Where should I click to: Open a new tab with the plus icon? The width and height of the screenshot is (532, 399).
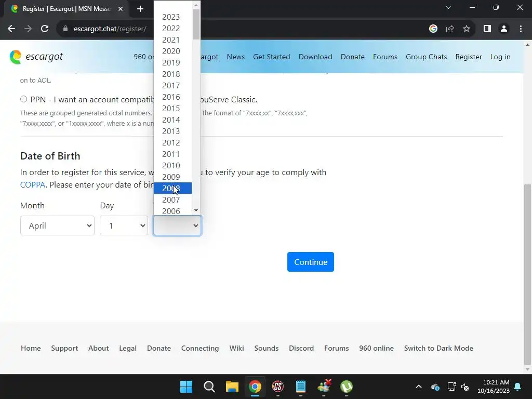click(x=140, y=9)
